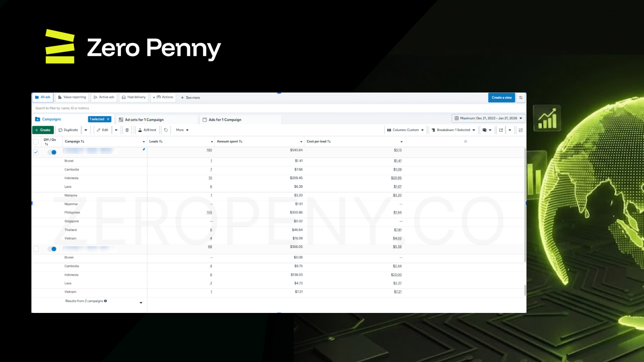644x362 pixels.
Task: Open the Columns: Custom dropdown
Action: coord(405,130)
